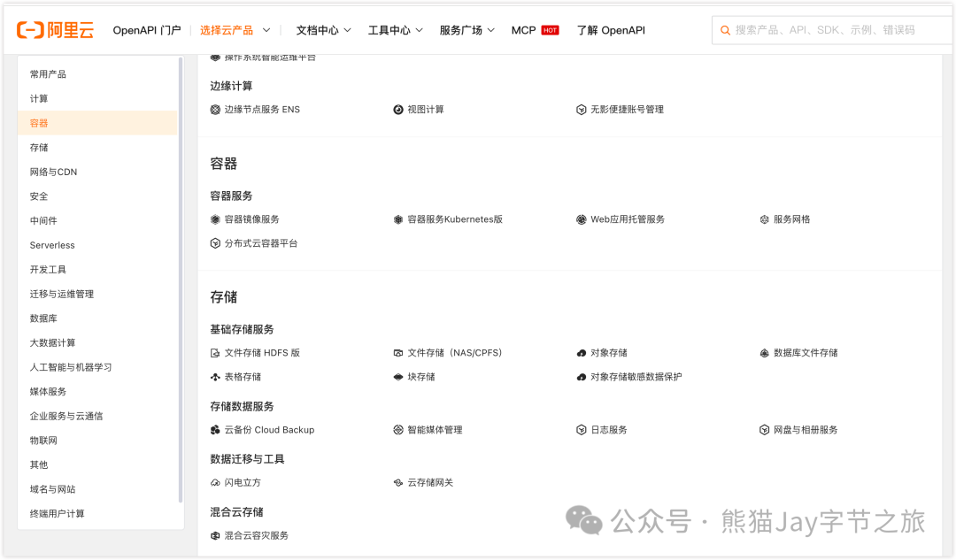This screenshot has height=560, width=956.
Task: Click the 云存储网关 product icon
Action: pos(398,483)
